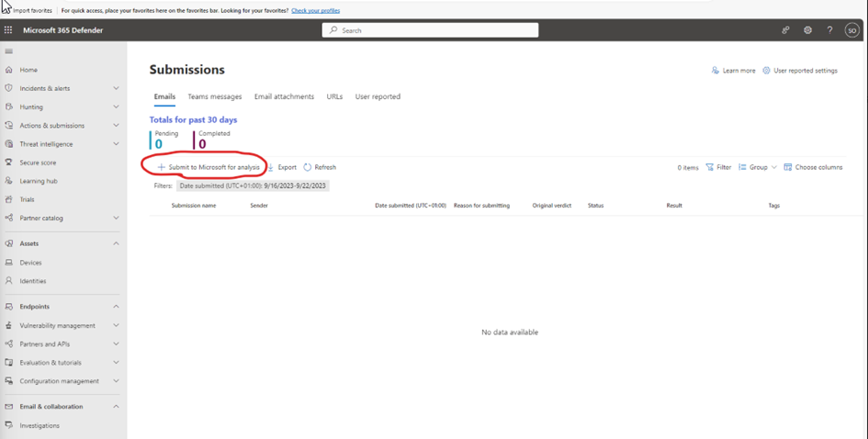Click the Hunting sidebar icon
This screenshot has height=439, width=868.
[x=8, y=107]
